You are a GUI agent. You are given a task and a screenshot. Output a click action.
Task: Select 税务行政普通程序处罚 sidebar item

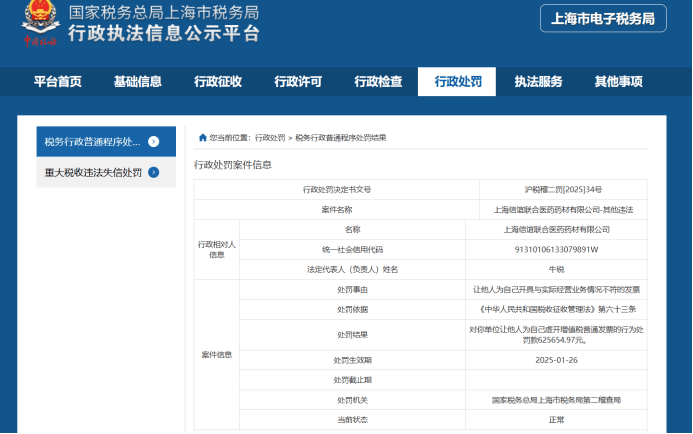[92, 142]
